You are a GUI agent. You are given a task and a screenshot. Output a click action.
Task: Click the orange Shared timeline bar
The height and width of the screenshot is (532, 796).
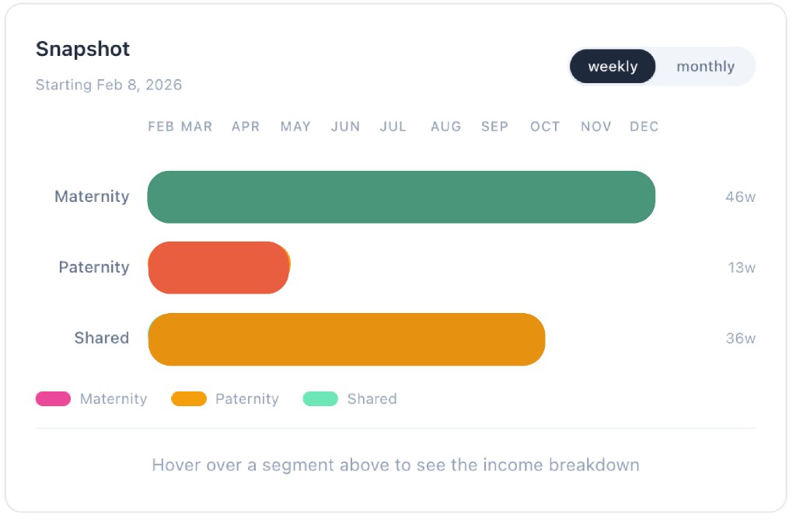tap(346, 339)
